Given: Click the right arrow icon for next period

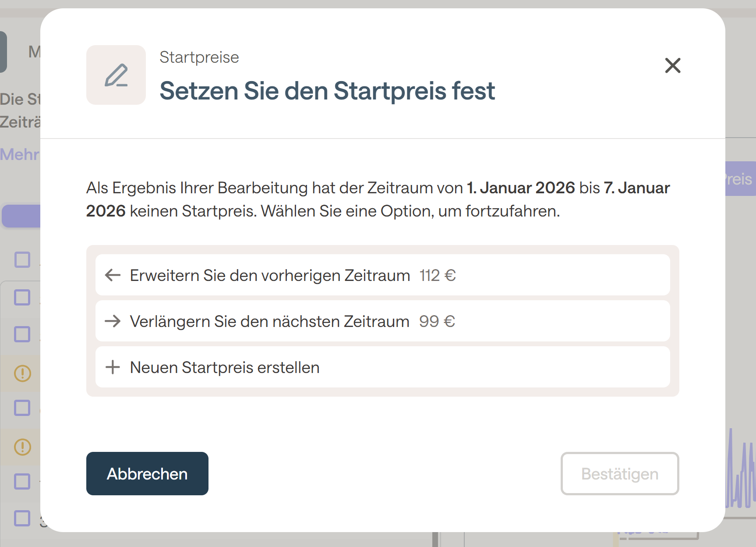Looking at the screenshot, I should pyautogui.click(x=113, y=321).
